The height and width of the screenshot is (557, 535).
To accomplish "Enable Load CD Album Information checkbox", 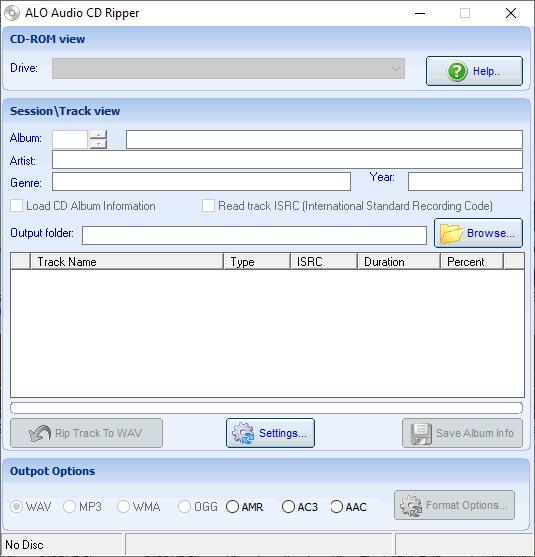I will (x=16, y=206).
